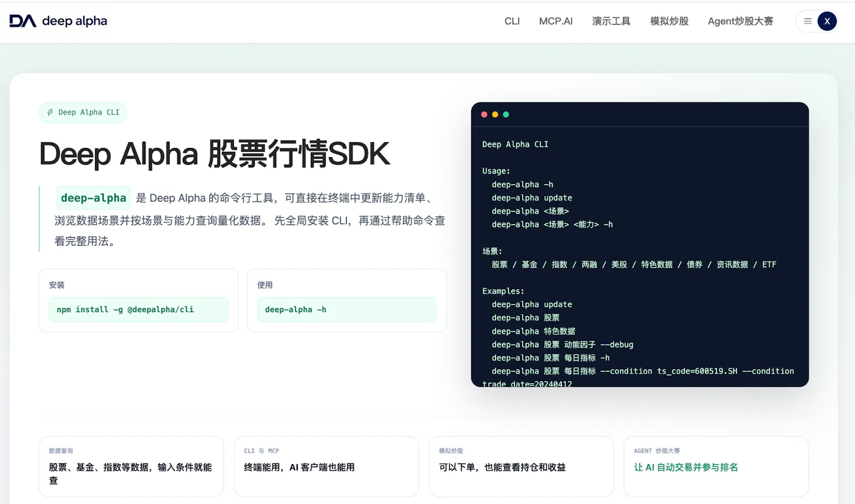Click the AGENT 炒股大赛 card label

(x=657, y=451)
